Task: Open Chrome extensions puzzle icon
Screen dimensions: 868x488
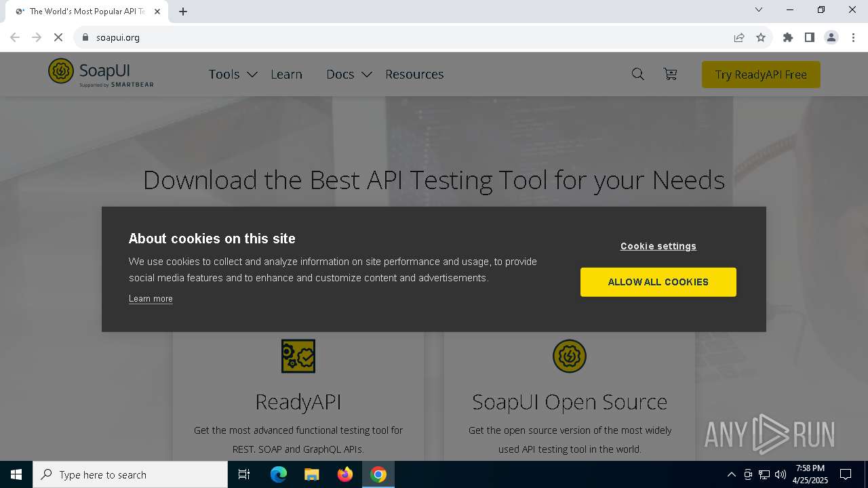Action: click(788, 37)
